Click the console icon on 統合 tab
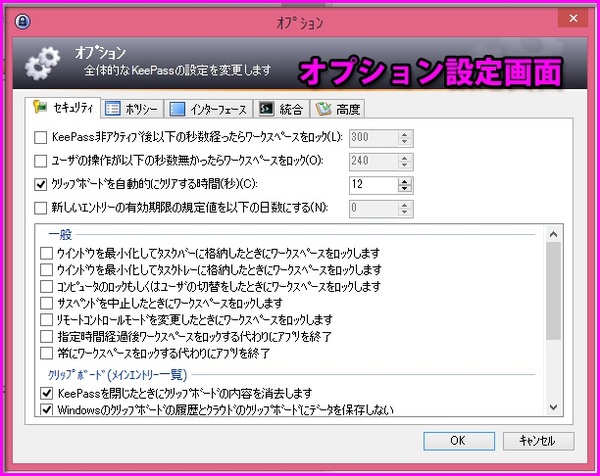600x476 pixels. 266,109
